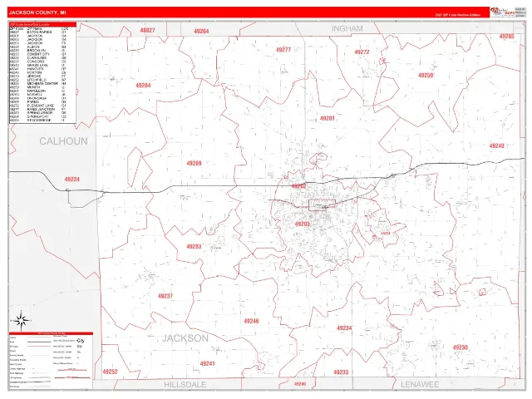Select ZIP code label 49230
The image size is (532, 399).
[x=461, y=347]
